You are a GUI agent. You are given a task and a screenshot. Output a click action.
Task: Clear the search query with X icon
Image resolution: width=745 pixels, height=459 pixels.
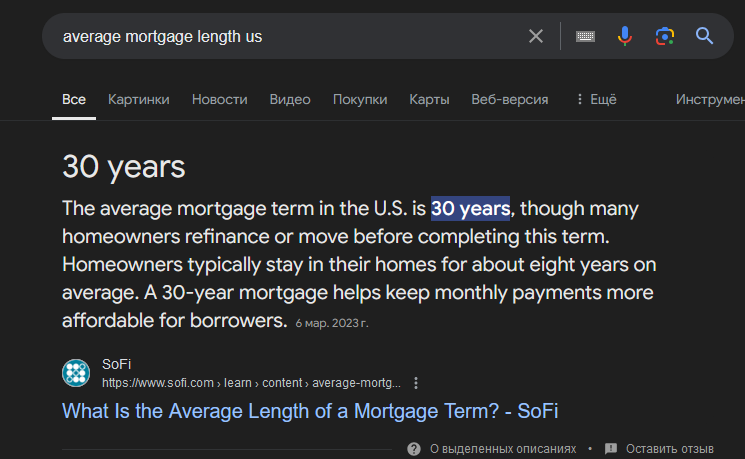(536, 36)
